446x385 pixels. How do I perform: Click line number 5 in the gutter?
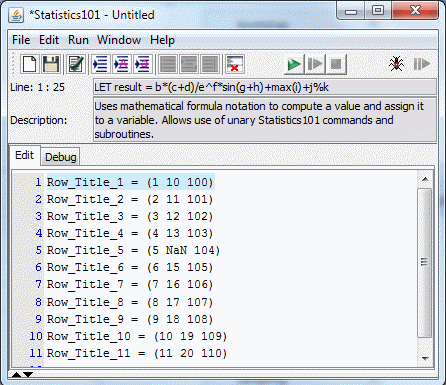pos(39,250)
